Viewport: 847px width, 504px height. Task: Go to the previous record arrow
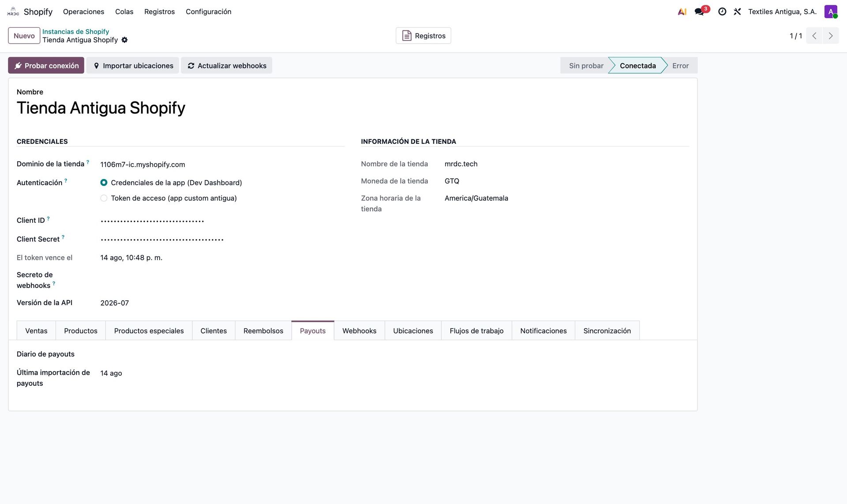tap(814, 36)
